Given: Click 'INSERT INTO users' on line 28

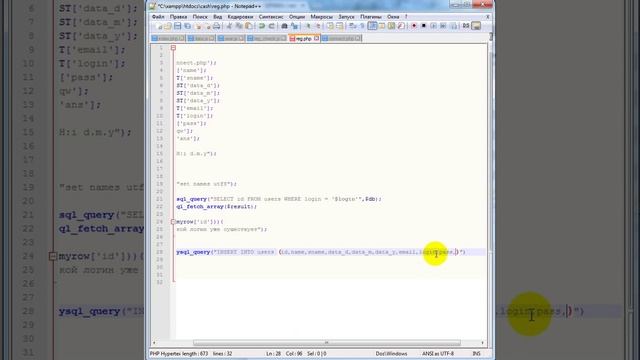Looking at the screenshot, I should click(245, 252).
